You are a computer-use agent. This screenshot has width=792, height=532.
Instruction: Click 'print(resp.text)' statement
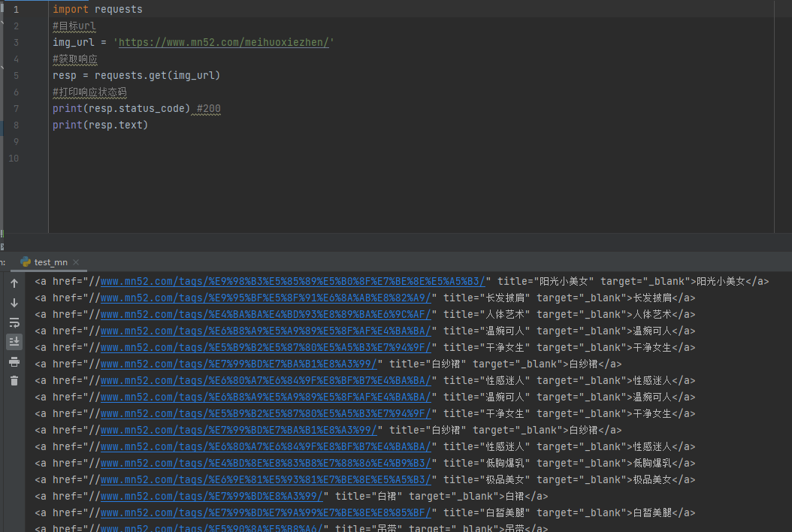pyautogui.click(x=100, y=125)
